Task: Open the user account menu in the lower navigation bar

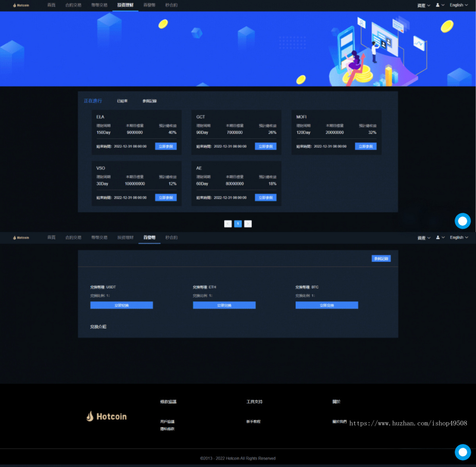Action: 440,238
